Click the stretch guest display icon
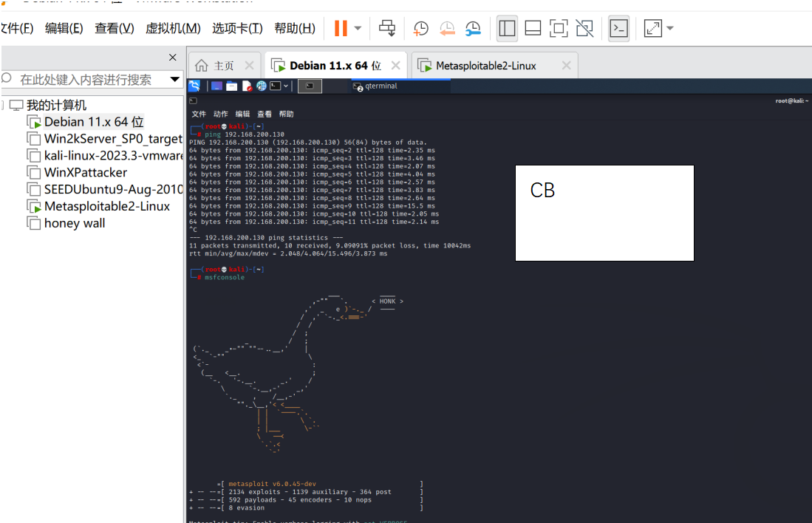This screenshot has height=523, width=812. pos(652,28)
